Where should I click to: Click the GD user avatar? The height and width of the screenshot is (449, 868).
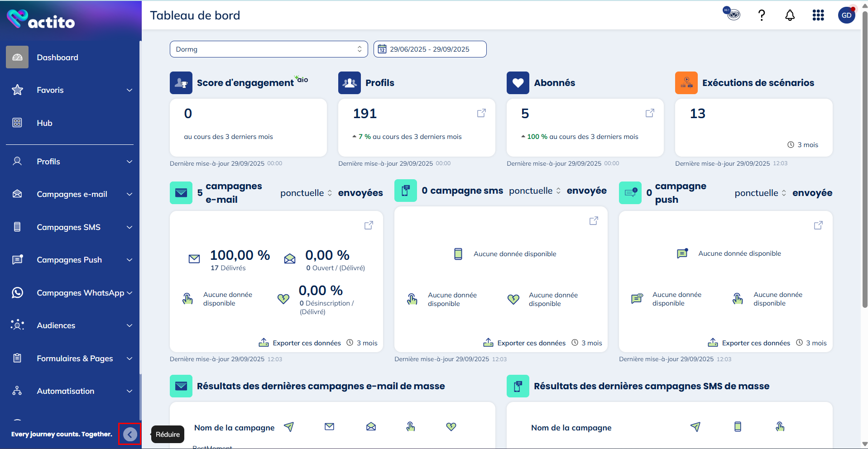click(x=846, y=15)
